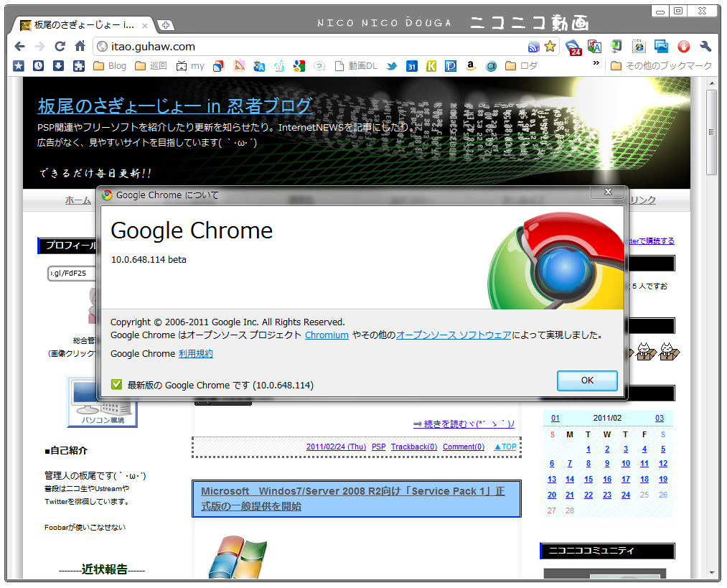
Task: Open the translate extension icon in toolbar
Action: click(x=594, y=47)
